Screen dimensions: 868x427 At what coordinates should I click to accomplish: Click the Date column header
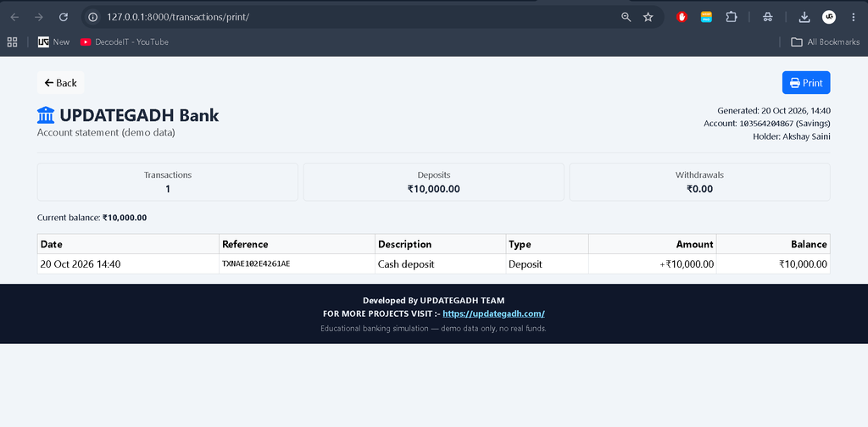(128, 244)
